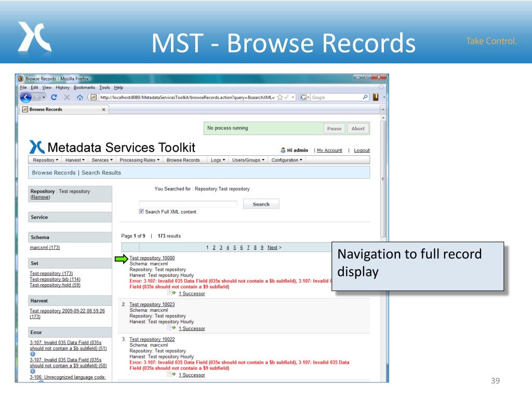532x399 pixels.
Task: Click info icon below $9 subfield error
Action: point(33,371)
